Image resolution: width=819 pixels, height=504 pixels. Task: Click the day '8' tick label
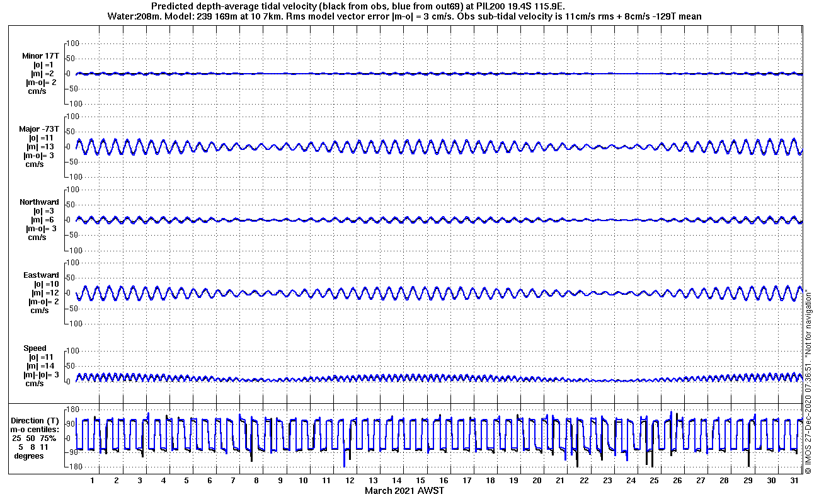[256, 481]
